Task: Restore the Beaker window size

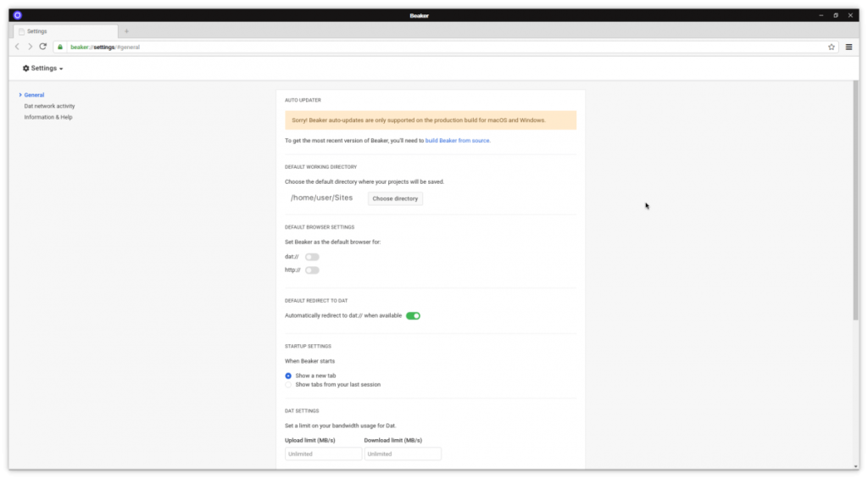Action: pos(836,15)
